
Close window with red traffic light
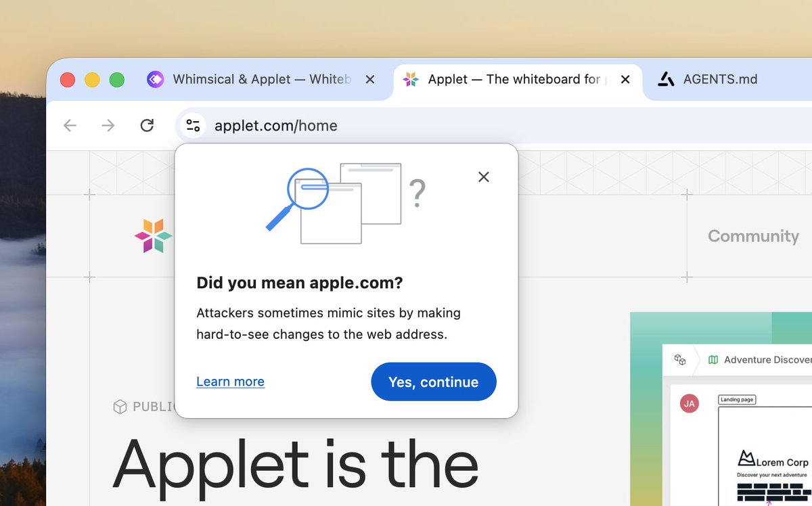click(68, 80)
